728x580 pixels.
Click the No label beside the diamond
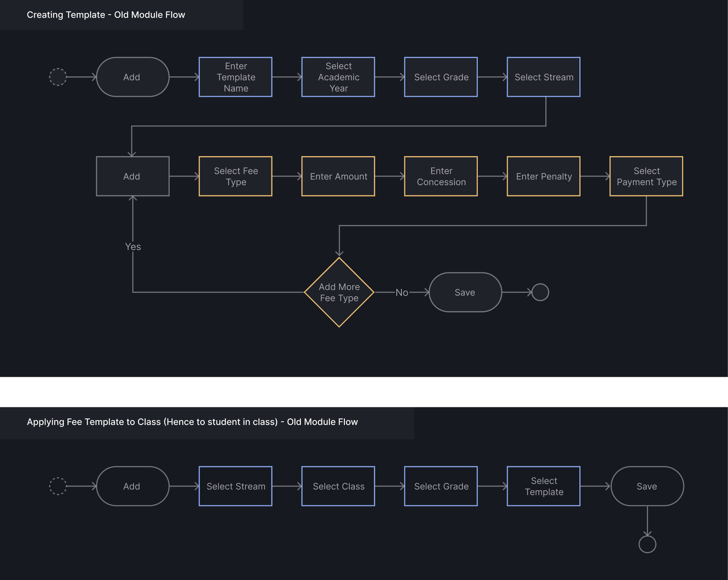pyautogui.click(x=402, y=293)
